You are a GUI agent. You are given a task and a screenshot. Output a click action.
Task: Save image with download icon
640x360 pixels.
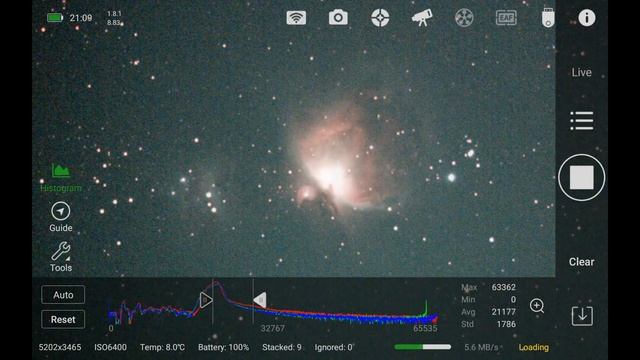coord(582,316)
